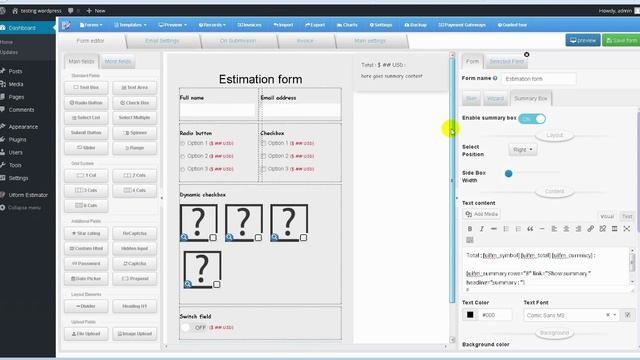The height and width of the screenshot is (360, 640).
Task: Apply blockquote formatting icon
Action: [530, 229]
